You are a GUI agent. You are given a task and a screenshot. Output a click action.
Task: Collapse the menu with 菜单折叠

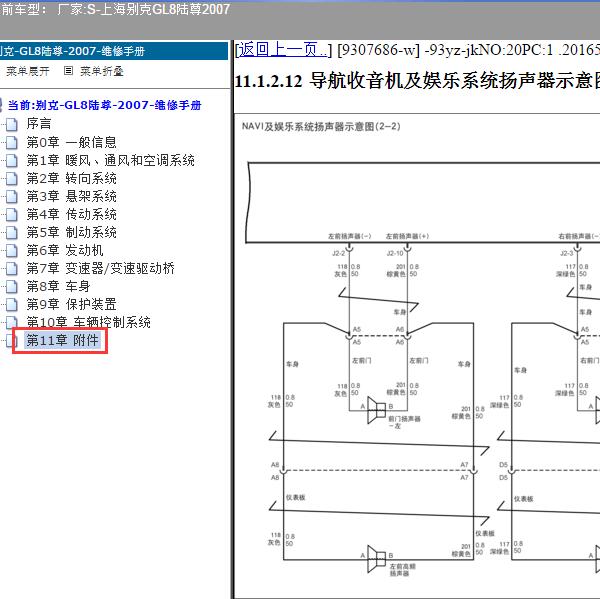(101, 71)
